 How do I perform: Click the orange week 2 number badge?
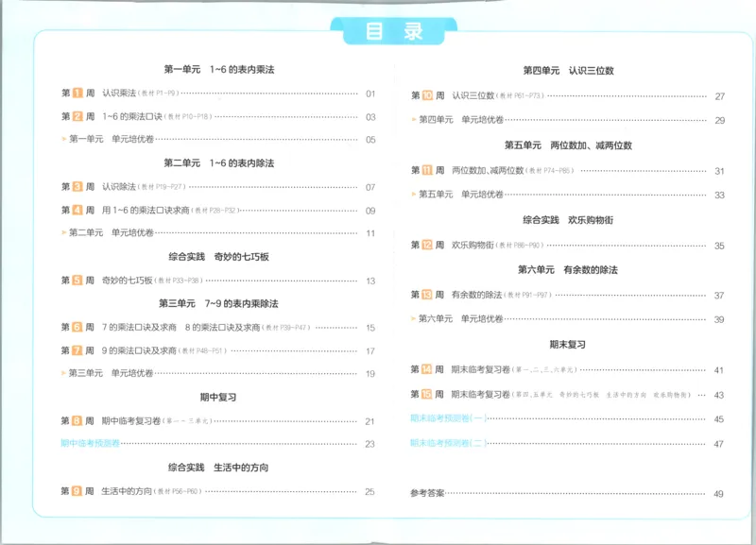point(77,116)
